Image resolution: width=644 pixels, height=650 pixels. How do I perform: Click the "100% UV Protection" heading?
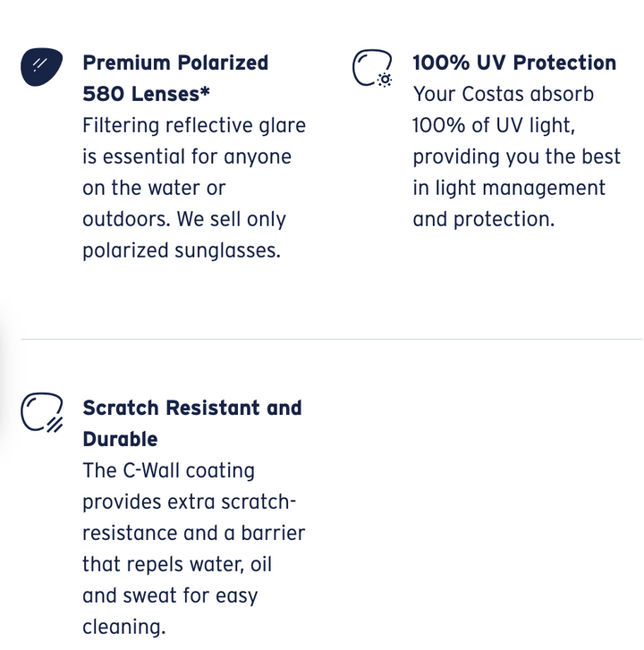coord(513,63)
